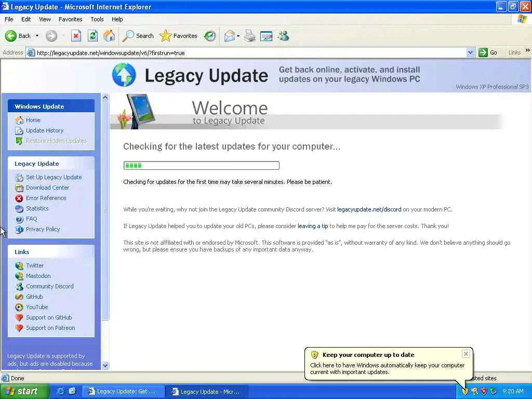This screenshot has height=399, width=532.
Task: Open the Search toolbar button
Action: [138, 36]
